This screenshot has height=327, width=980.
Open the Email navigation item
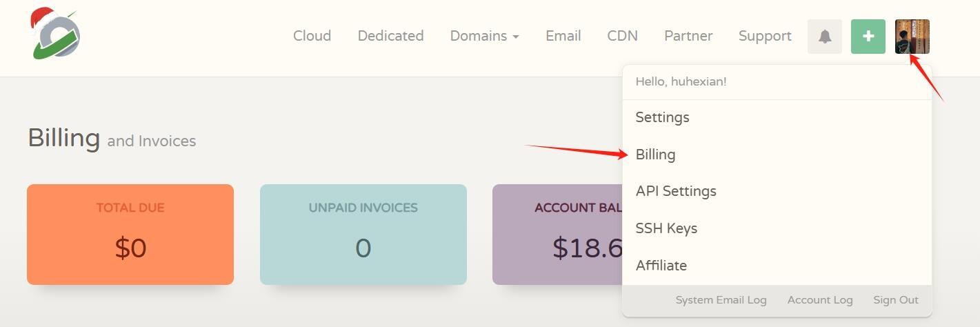pyautogui.click(x=563, y=36)
